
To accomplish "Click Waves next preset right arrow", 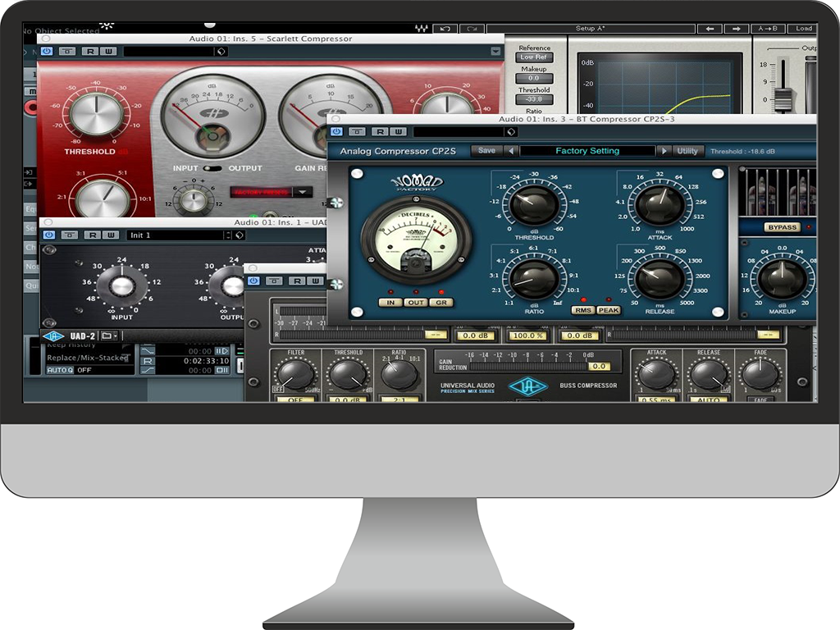I will (737, 29).
